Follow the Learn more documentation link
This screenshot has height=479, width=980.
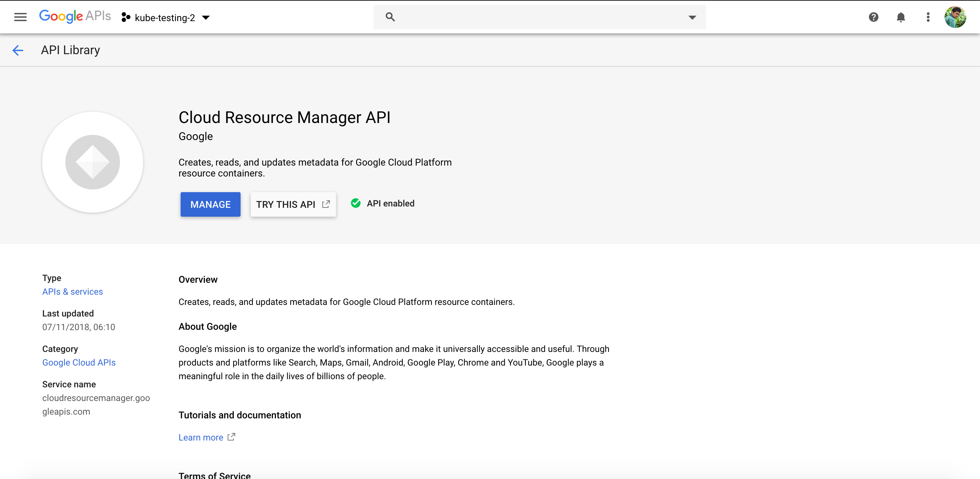coord(201,437)
